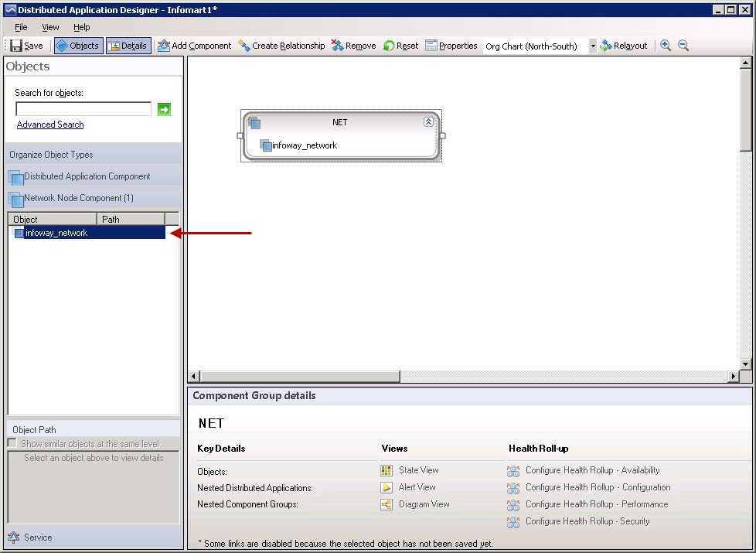The height and width of the screenshot is (553, 756).
Task: Click Add Component in toolbar
Action: pyautogui.click(x=195, y=46)
